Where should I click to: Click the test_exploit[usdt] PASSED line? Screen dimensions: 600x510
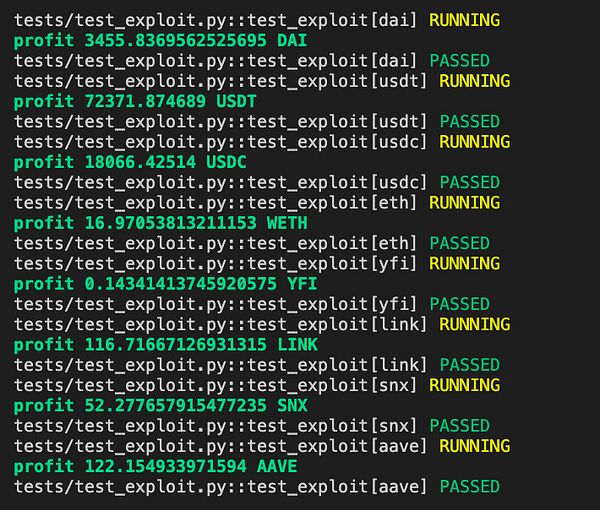[x=257, y=122]
